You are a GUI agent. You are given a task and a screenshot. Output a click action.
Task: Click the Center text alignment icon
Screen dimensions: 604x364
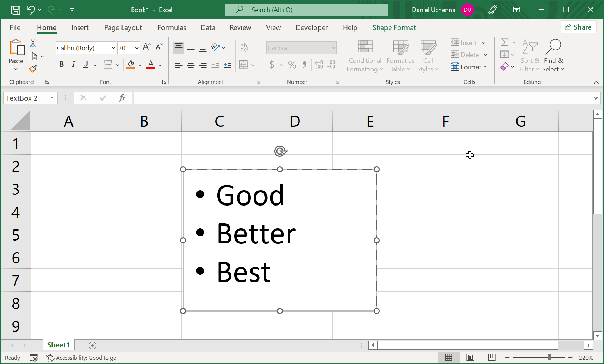[x=191, y=65]
